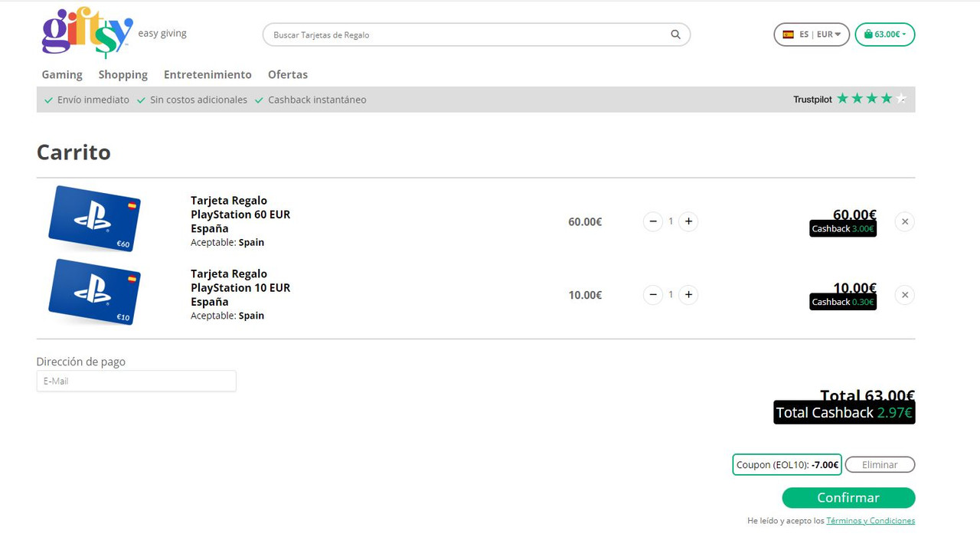
Task: Click the Coupon (EOL10) box
Action: coord(787,464)
